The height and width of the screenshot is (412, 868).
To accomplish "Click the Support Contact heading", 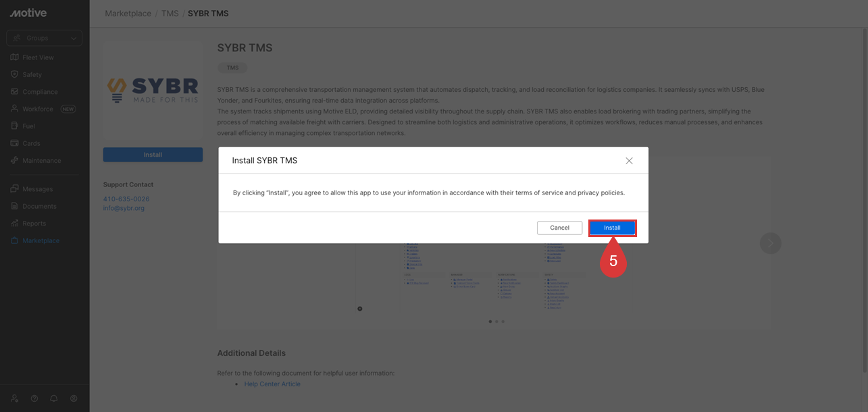I will point(128,184).
